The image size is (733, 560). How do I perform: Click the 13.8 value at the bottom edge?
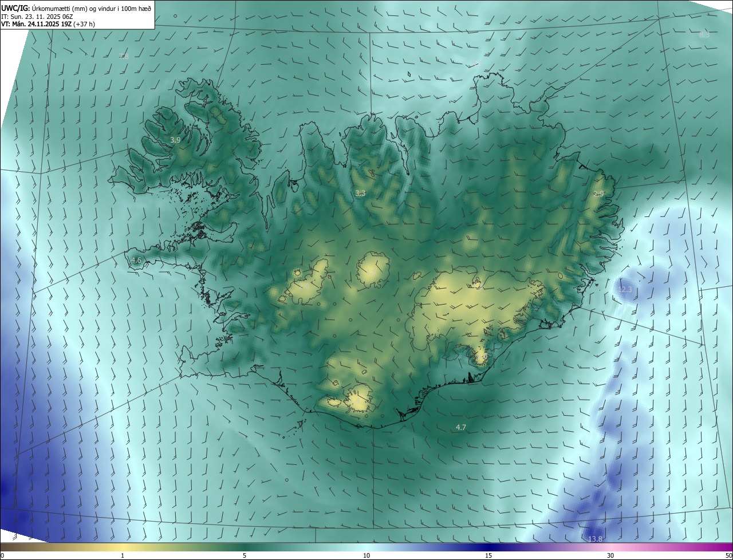596,539
